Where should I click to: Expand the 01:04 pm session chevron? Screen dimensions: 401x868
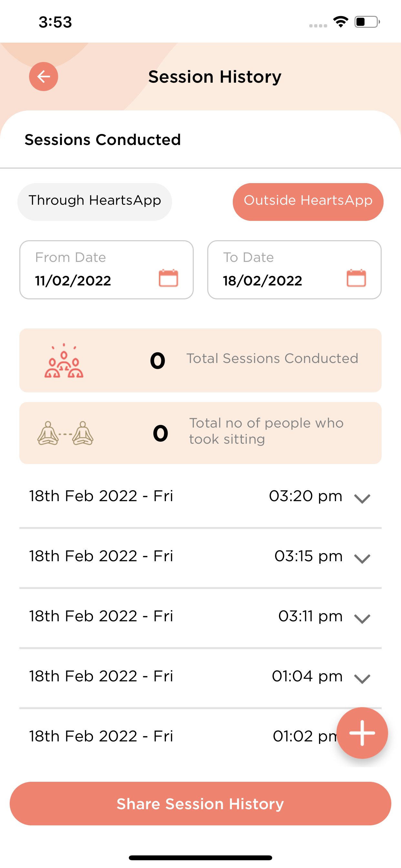[362, 678]
